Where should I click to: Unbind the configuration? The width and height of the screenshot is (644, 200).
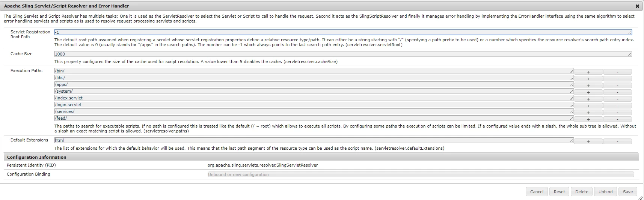pos(605,191)
